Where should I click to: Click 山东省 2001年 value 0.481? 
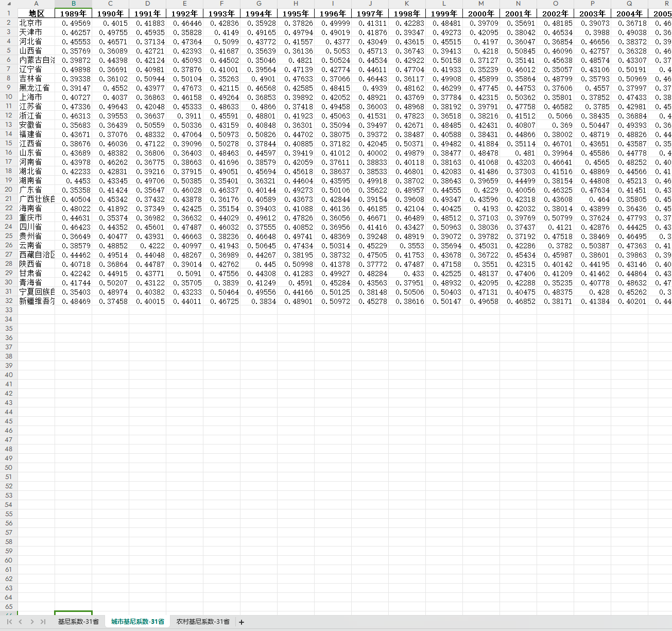[x=518, y=152]
